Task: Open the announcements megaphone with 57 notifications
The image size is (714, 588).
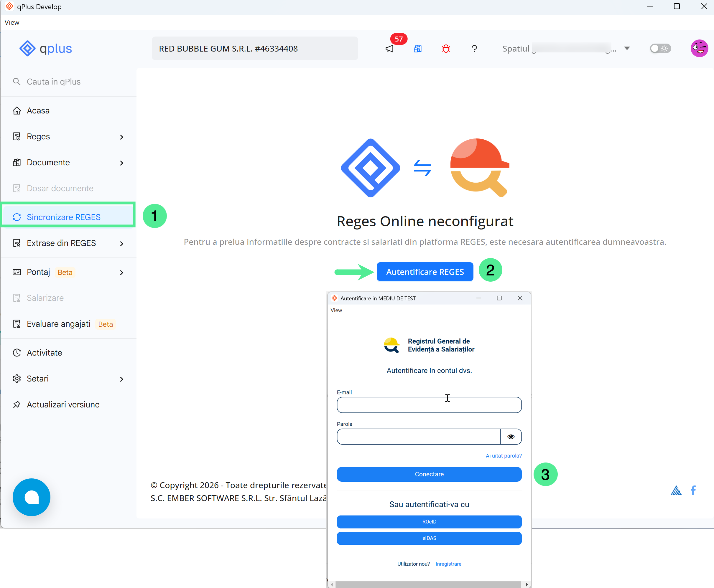Action: [389, 48]
